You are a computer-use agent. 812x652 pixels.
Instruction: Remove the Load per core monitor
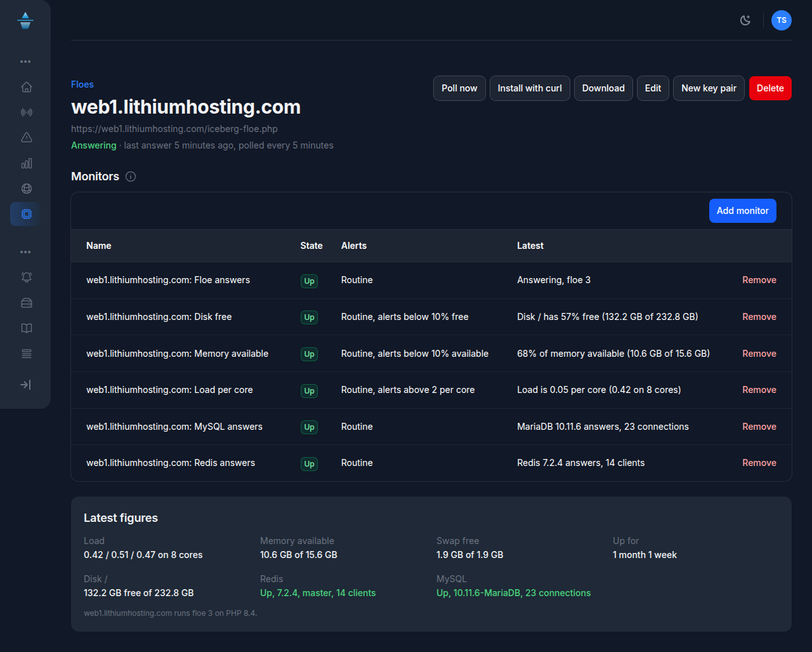(x=759, y=390)
